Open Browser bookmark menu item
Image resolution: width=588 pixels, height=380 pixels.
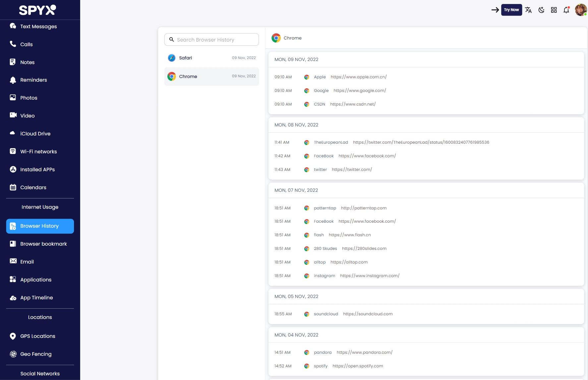[40, 244]
